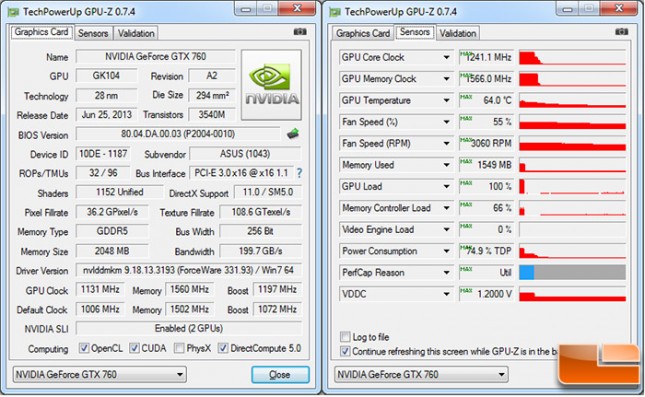Click the Memory Used reading 1549 MB
The image size is (645, 397).
click(487, 165)
